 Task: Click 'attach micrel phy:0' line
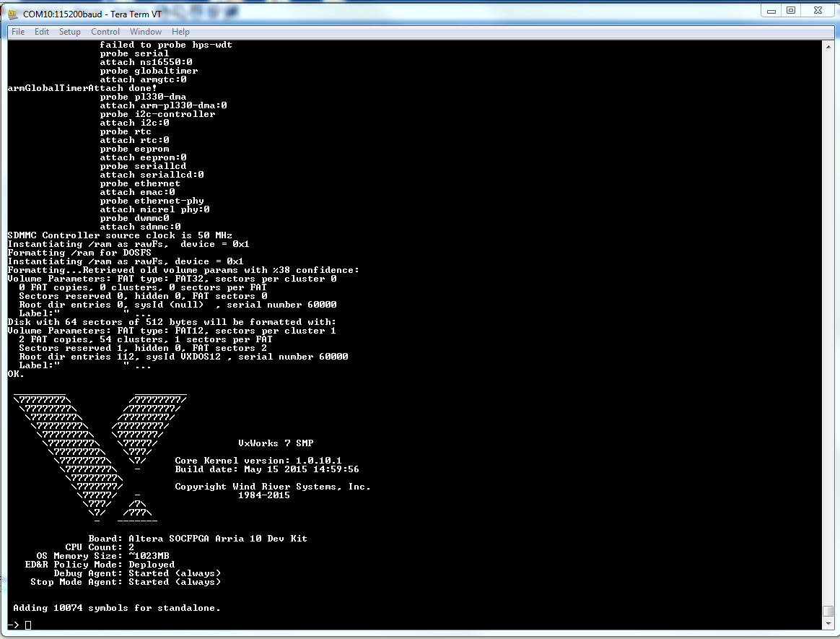tap(155, 209)
